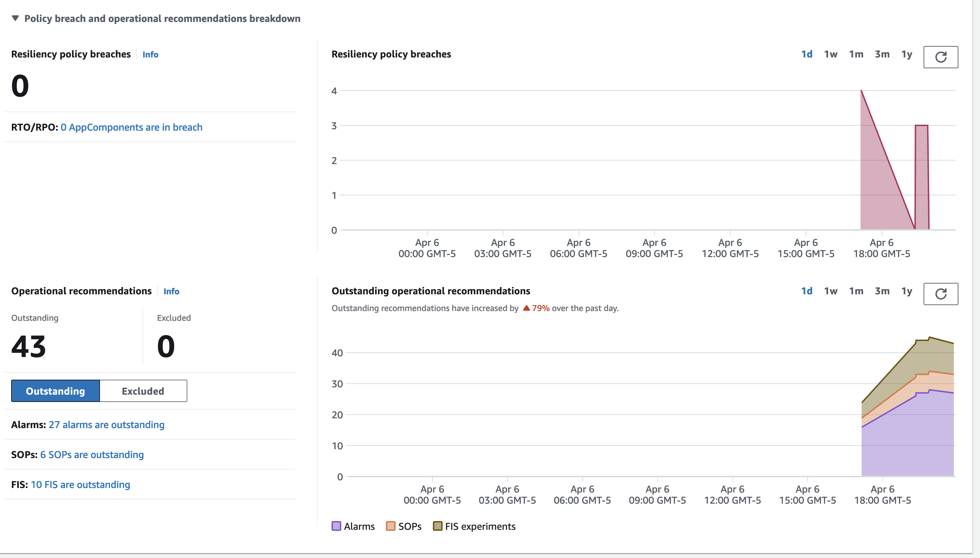Select the Outstanding segment button
Screen dimensions: 980x558
pyautogui.click(x=56, y=391)
